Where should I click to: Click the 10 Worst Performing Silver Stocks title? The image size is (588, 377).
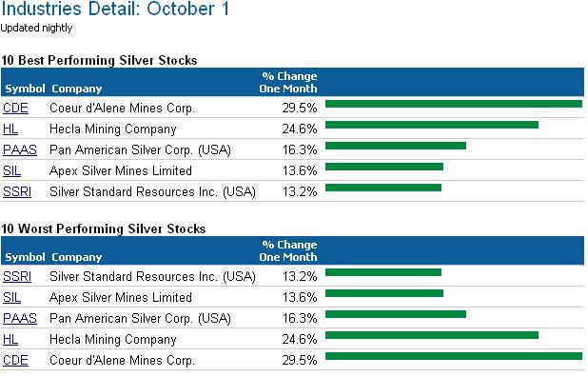(x=104, y=228)
